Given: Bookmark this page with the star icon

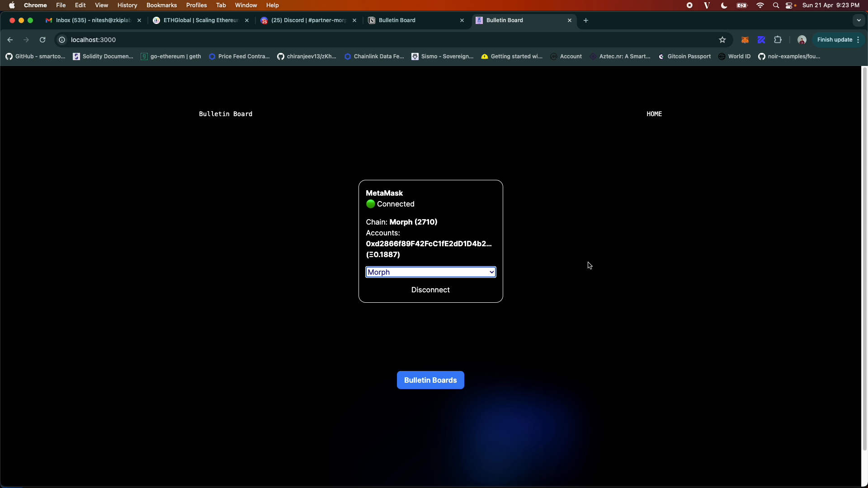Looking at the screenshot, I should click(722, 40).
